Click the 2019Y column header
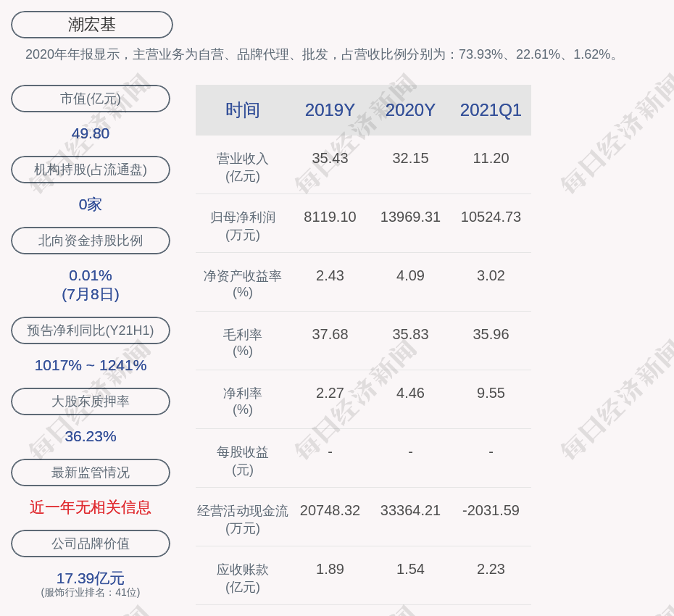 [x=330, y=110]
